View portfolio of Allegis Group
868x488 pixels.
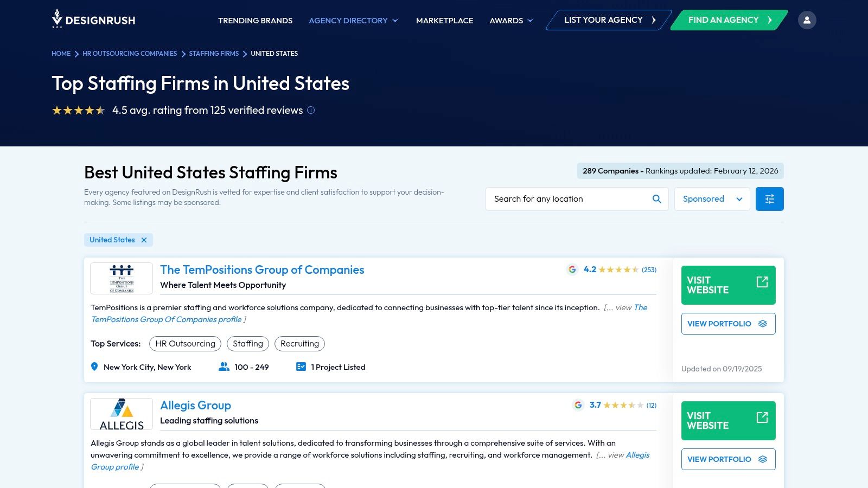(728, 459)
